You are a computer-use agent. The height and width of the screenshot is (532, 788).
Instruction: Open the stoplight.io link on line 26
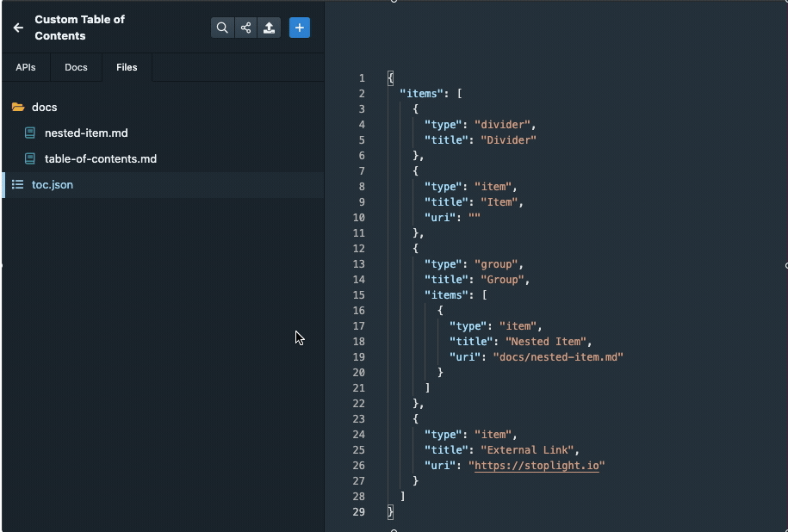[x=536, y=466]
